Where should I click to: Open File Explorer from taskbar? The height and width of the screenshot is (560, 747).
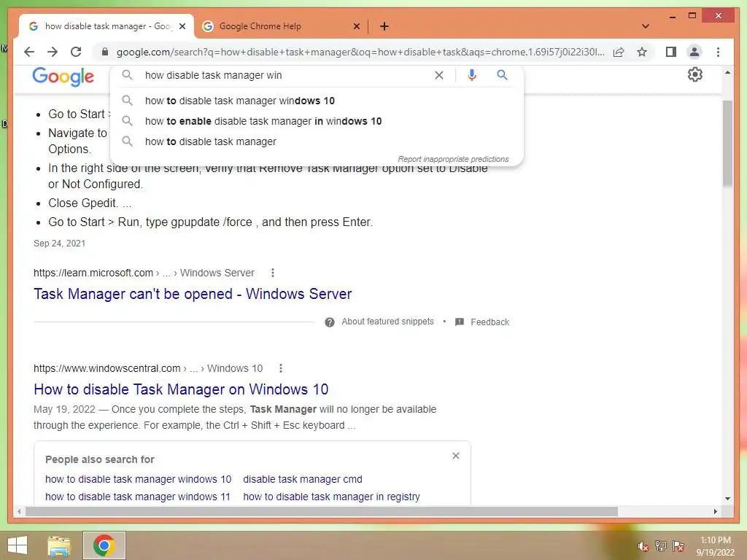click(x=59, y=545)
